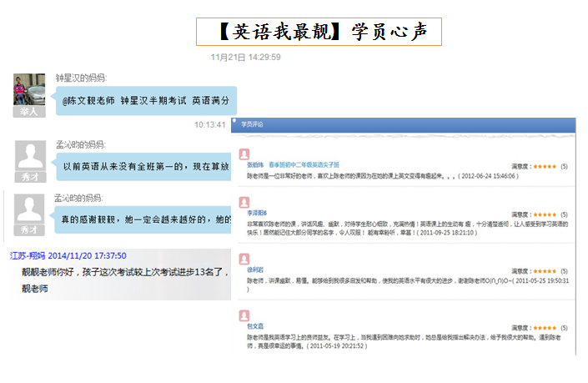Click the second 孟沁昀的妈妈 gray avatar
The image size is (588, 383).
point(31,209)
